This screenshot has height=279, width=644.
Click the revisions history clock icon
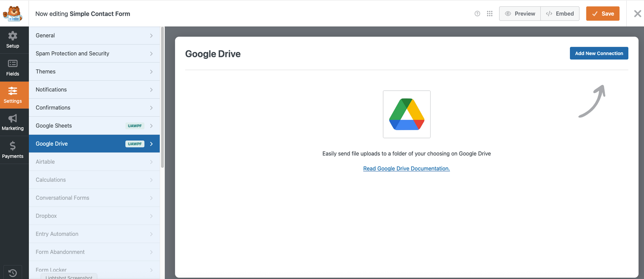coord(13,273)
